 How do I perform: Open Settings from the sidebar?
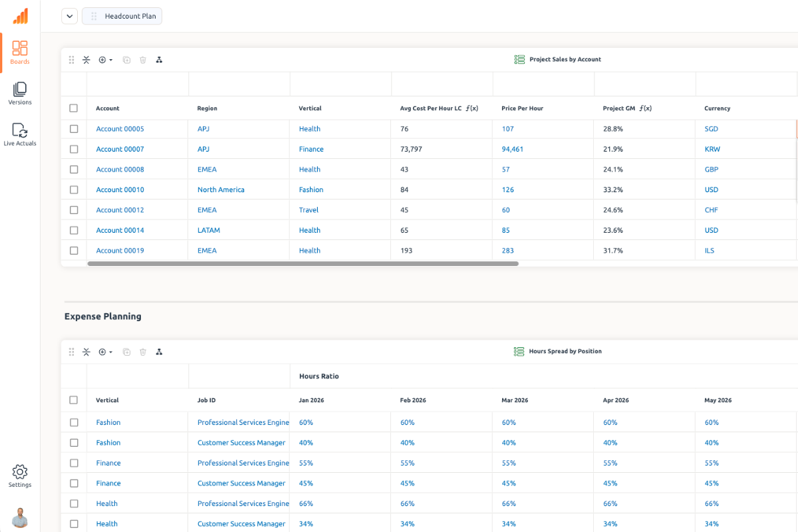point(20,476)
